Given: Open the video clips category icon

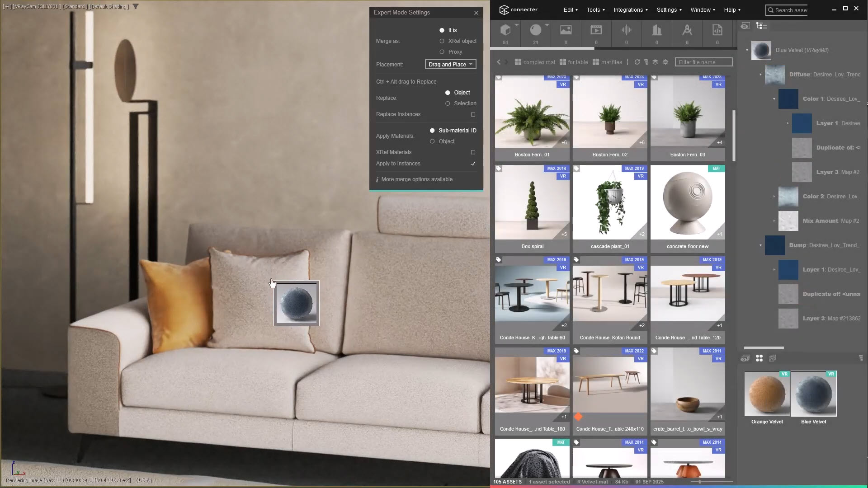Looking at the screenshot, I should tap(596, 30).
